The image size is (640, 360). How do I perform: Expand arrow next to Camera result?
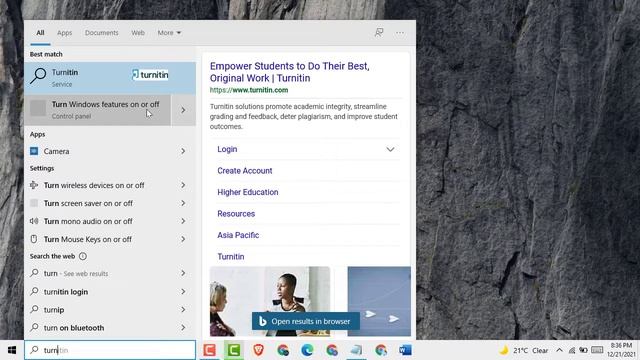[183, 151]
